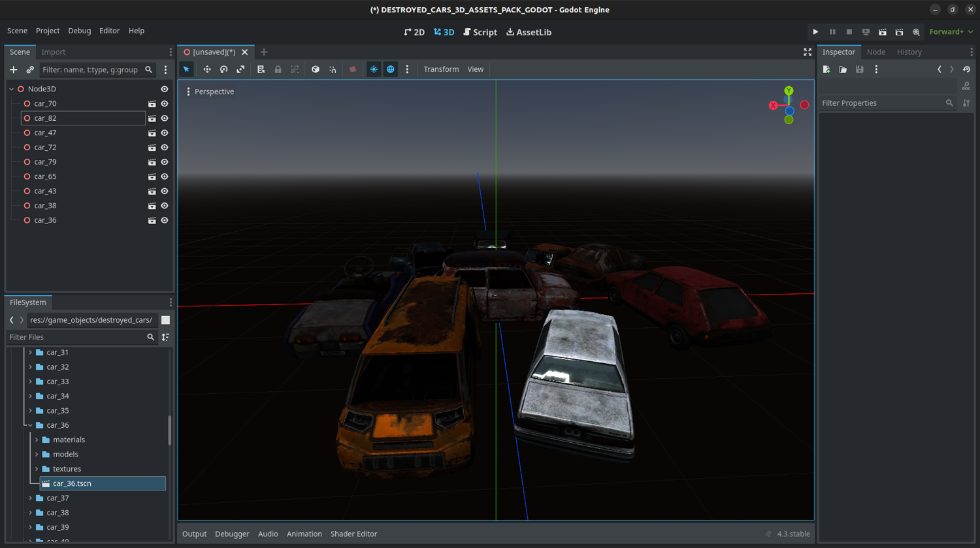Viewport: 980px width, 548px height.
Task: Open selectable nodes list tool
Action: 261,69
